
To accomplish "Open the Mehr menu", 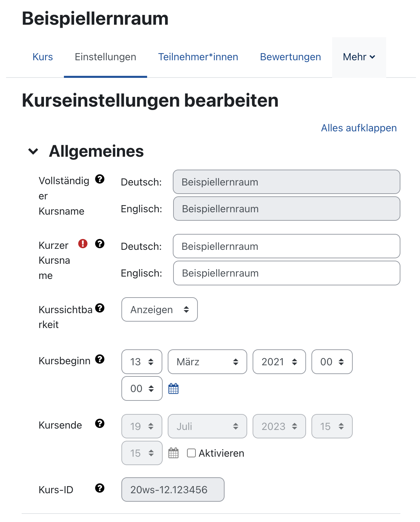I will click(359, 57).
